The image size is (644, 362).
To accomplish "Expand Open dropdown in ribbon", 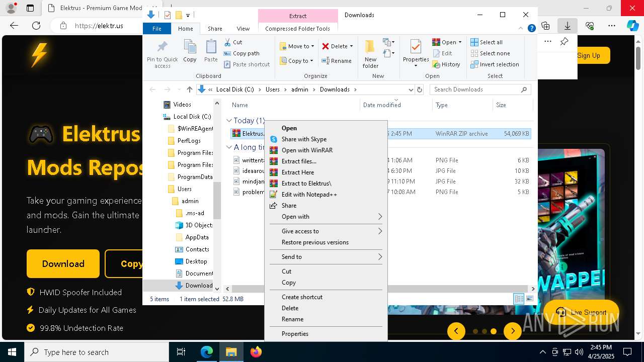I will (x=460, y=42).
